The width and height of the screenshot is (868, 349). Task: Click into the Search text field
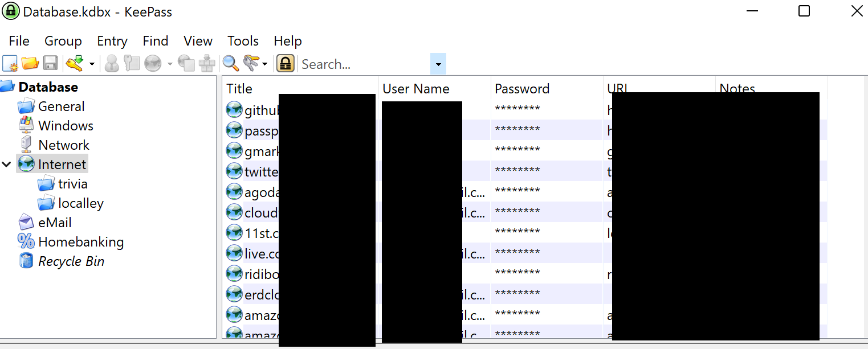coord(364,64)
